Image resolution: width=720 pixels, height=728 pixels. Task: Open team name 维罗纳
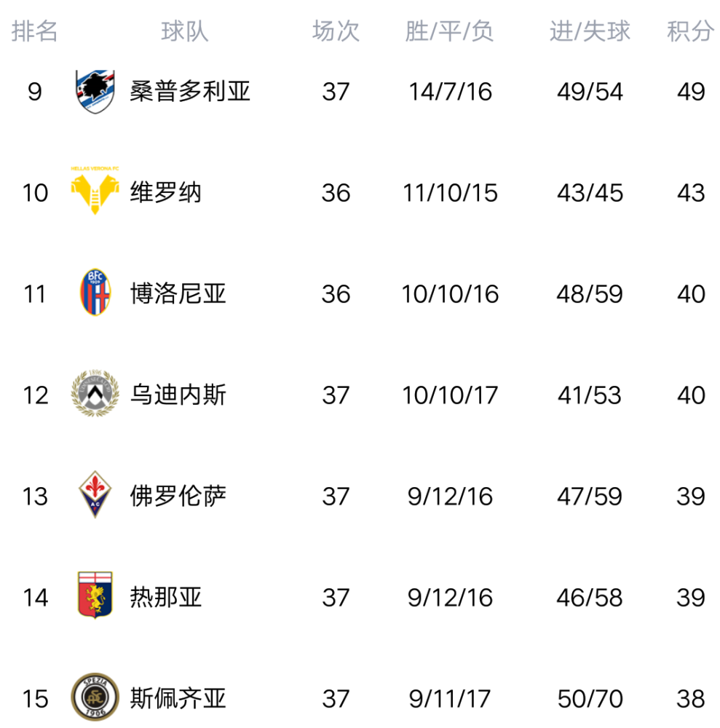point(166,193)
